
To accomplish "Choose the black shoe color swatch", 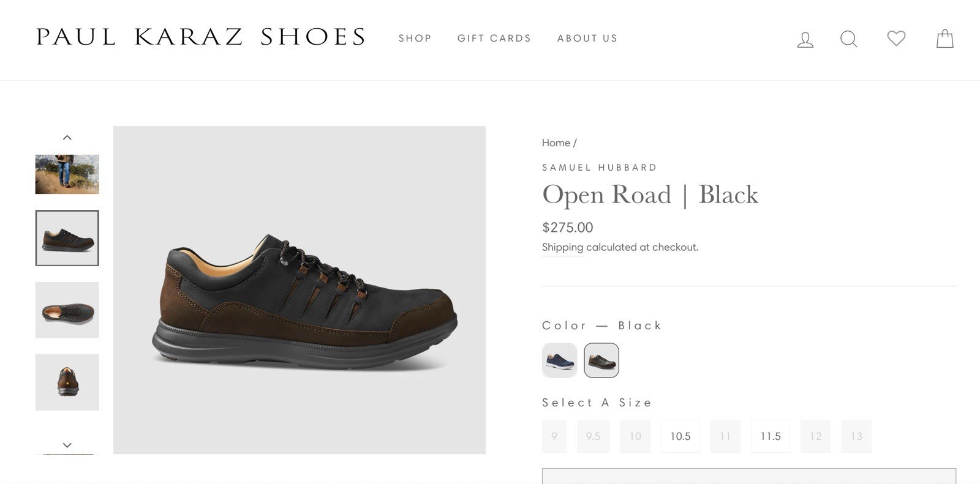I will coord(601,360).
